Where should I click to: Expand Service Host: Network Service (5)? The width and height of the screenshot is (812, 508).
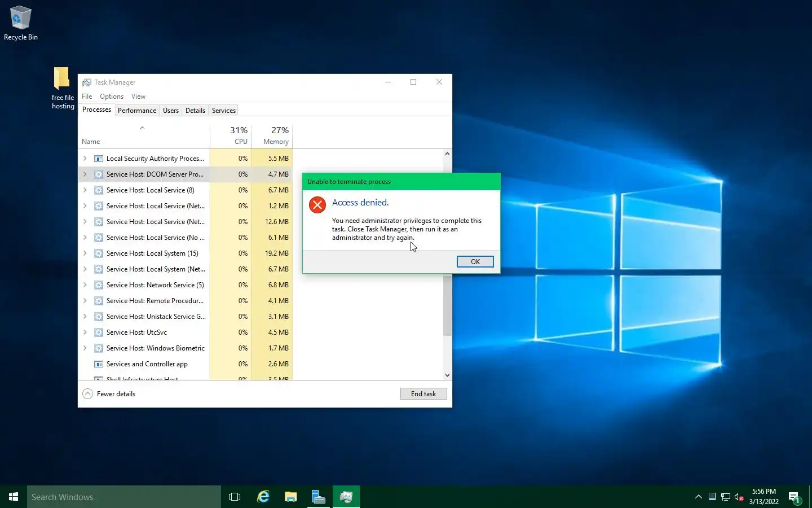coord(85,285)
